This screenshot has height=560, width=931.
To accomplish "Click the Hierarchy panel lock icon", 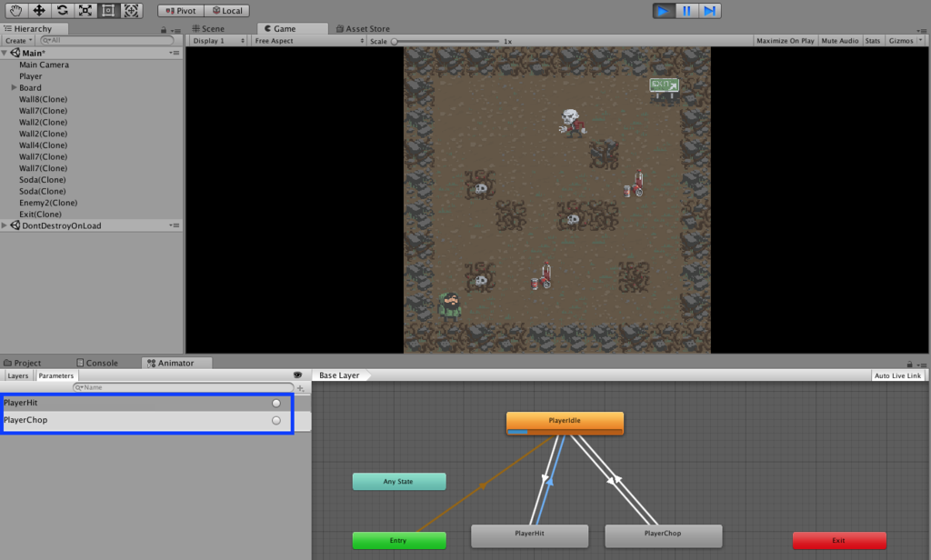I will click(164, 30).
